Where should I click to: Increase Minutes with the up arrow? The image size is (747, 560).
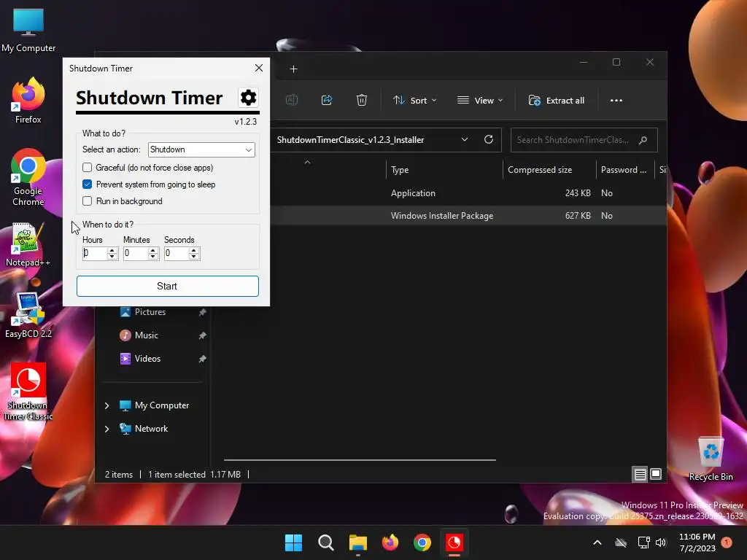tap(153, 250)
